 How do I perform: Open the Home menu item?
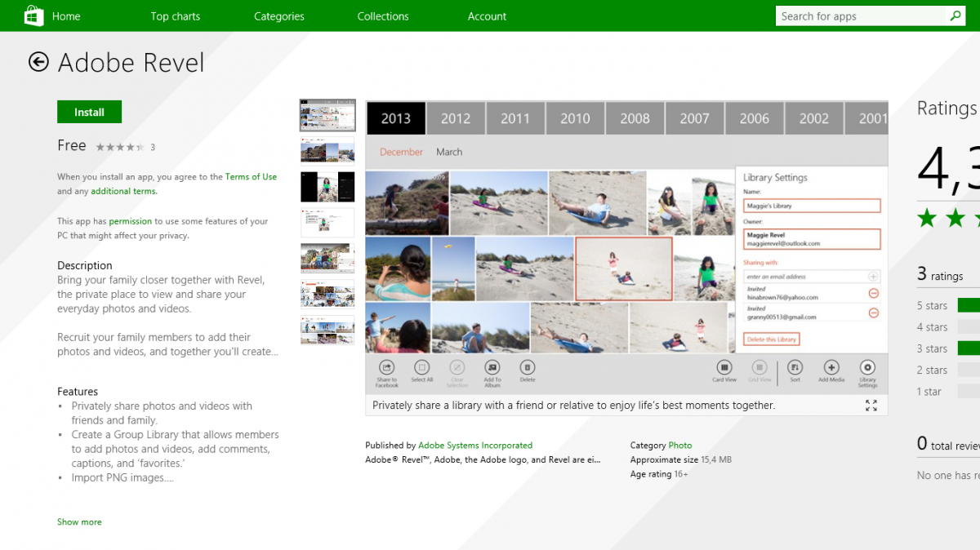tap(66, 16)
